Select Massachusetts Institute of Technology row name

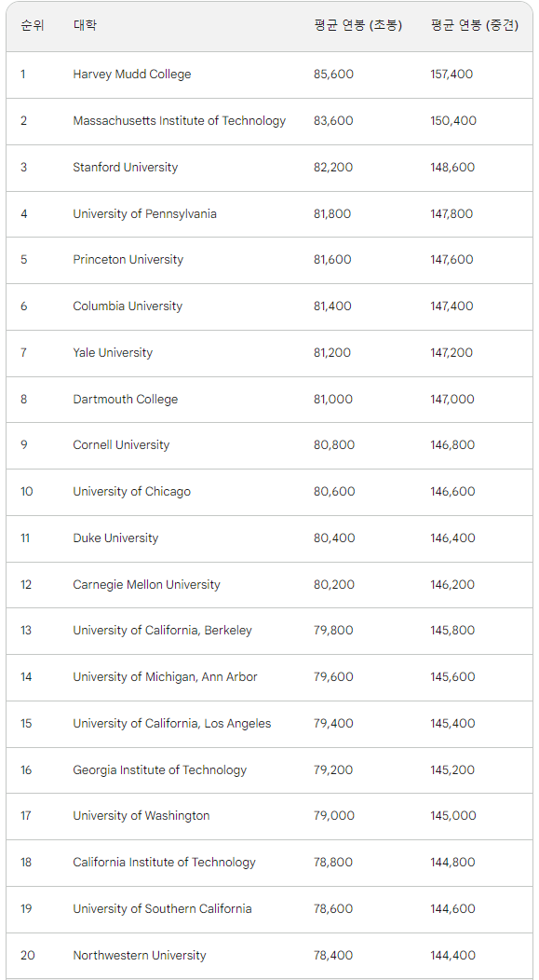click(180, 120)
